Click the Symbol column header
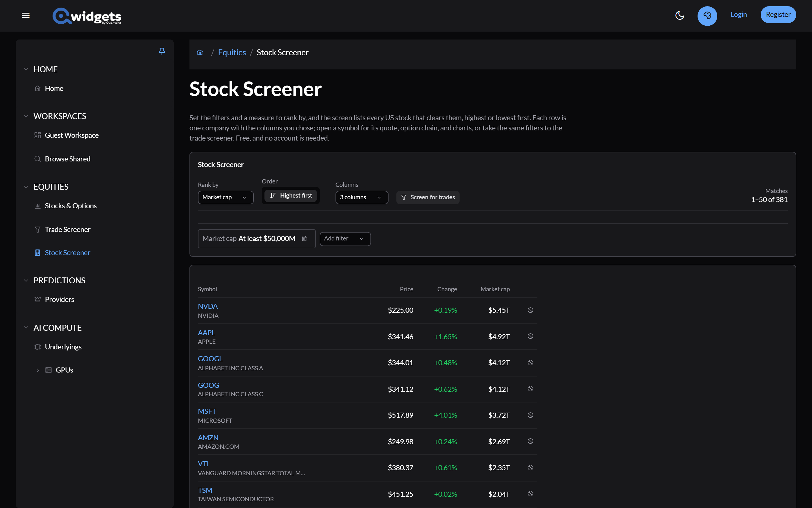 coord(207,289)
